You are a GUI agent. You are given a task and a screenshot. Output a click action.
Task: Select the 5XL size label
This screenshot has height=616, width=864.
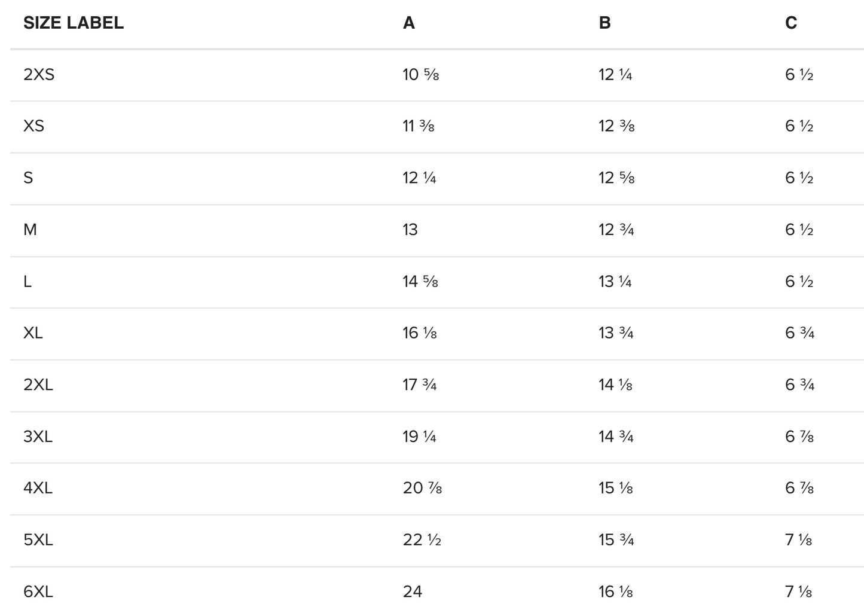point(38,540)
